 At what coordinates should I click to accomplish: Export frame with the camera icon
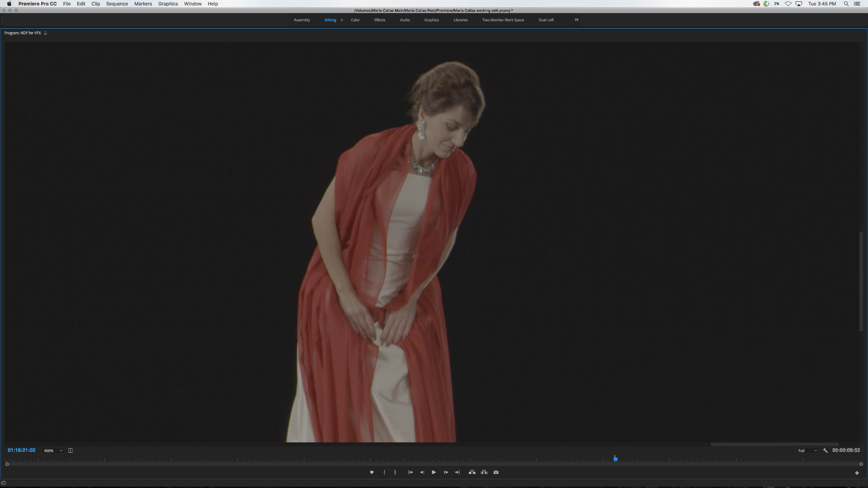[496, 472]
